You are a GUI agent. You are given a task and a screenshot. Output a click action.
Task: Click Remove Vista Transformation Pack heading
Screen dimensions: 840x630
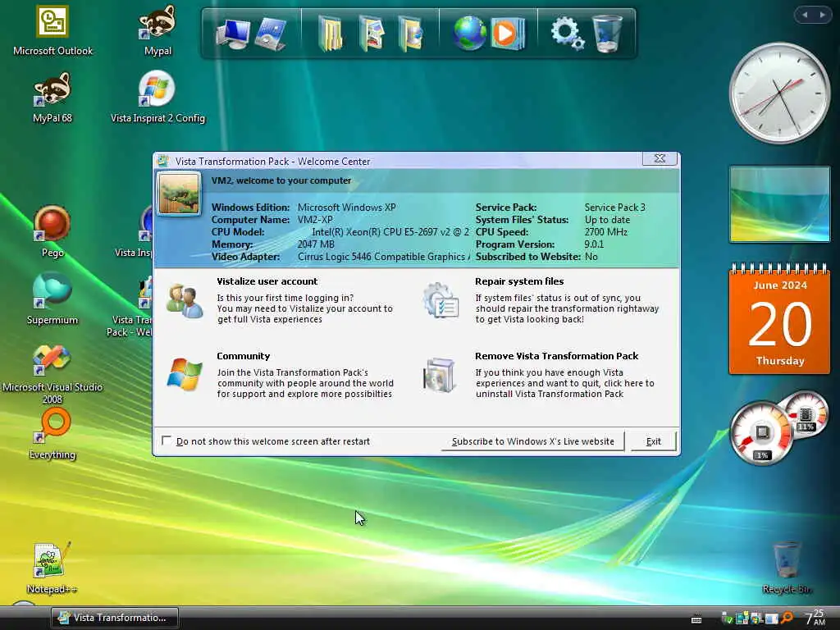pyautogui.click(x=557, y=356)
